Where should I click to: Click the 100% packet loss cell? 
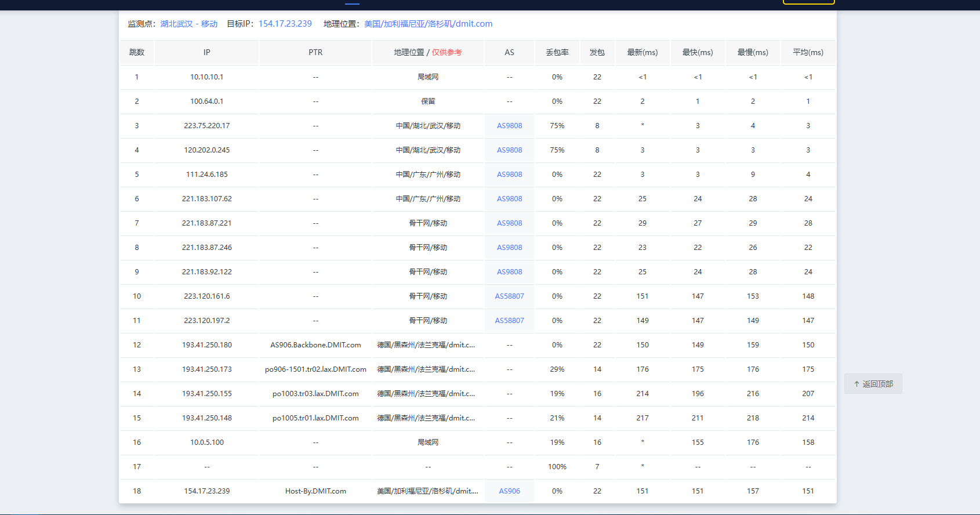[x=557, y=467]
